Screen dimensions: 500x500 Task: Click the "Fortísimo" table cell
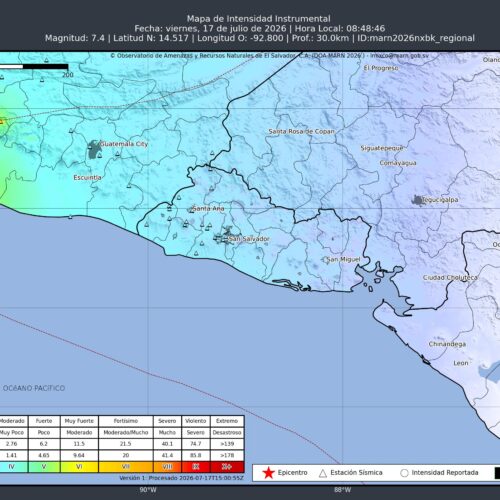126,421
